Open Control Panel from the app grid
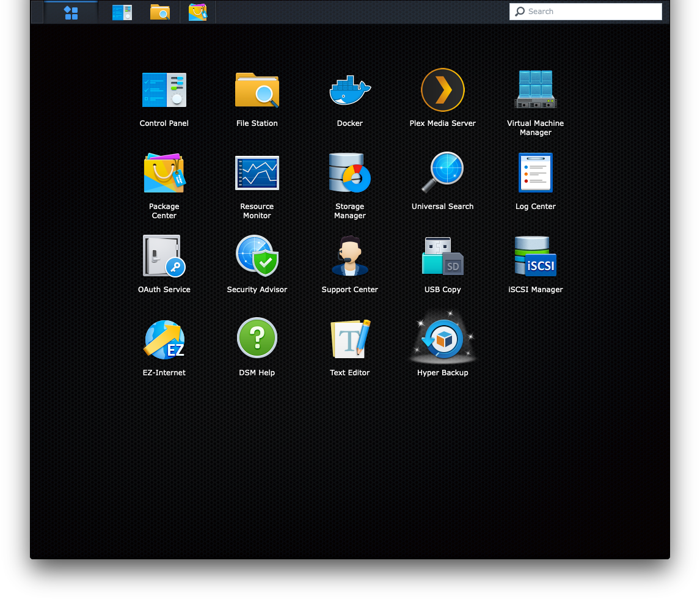This screenshot has height=599, width=700. [x=164, y=90]
